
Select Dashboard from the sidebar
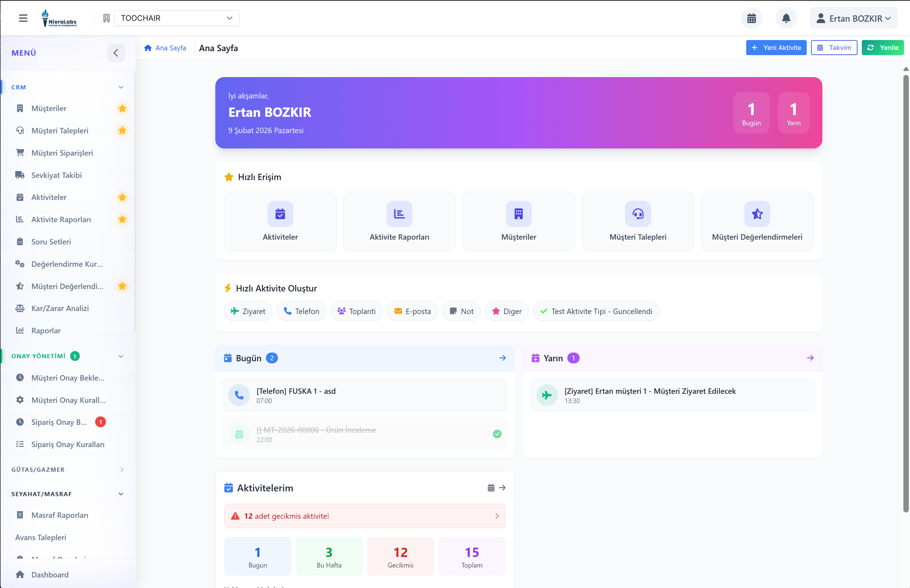tap(50, 575)
